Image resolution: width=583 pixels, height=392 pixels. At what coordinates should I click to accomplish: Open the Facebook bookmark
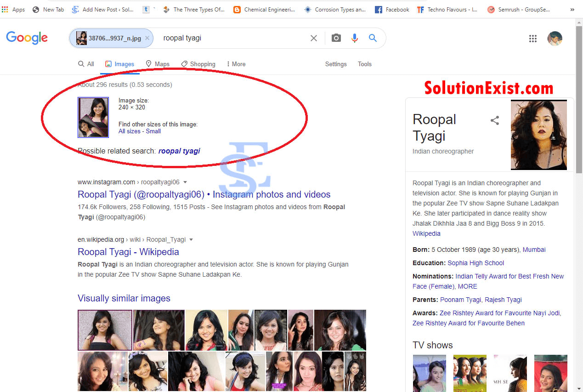[x=391, y=9]
